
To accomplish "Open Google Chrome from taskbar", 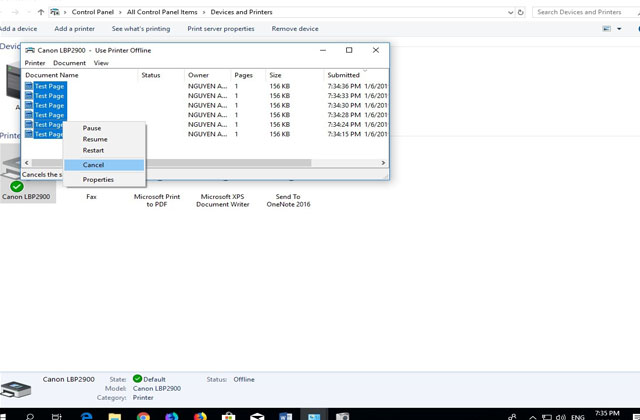I will (143, 416).
